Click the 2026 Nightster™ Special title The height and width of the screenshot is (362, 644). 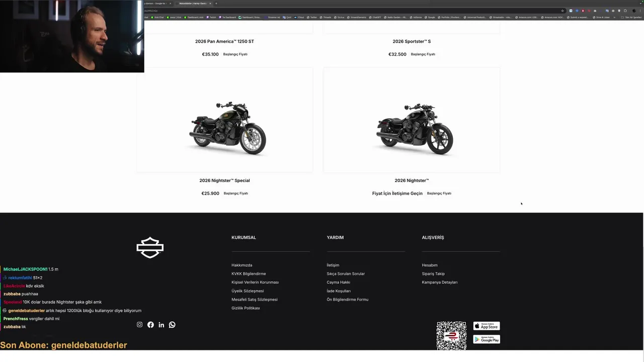(224, 180)
